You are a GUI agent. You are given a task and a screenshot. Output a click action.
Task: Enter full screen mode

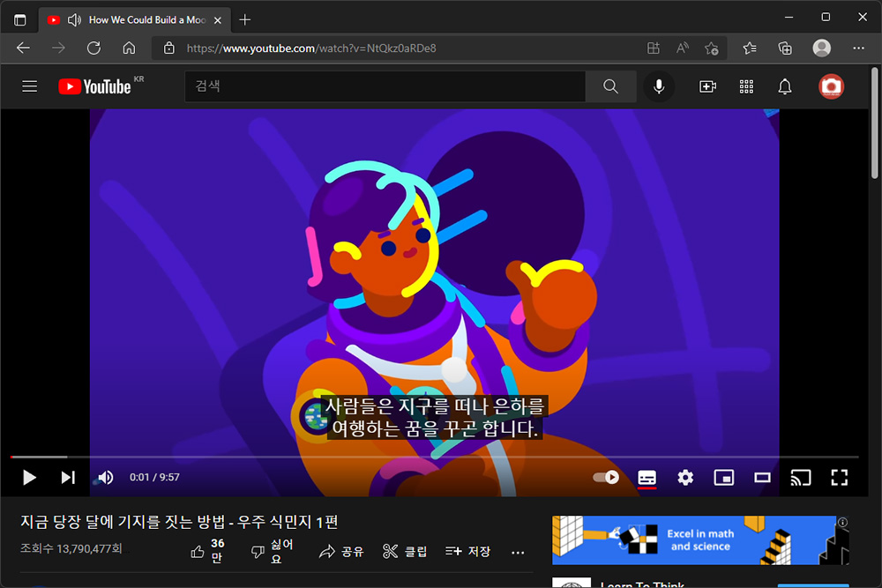click(x=840, y=477)
